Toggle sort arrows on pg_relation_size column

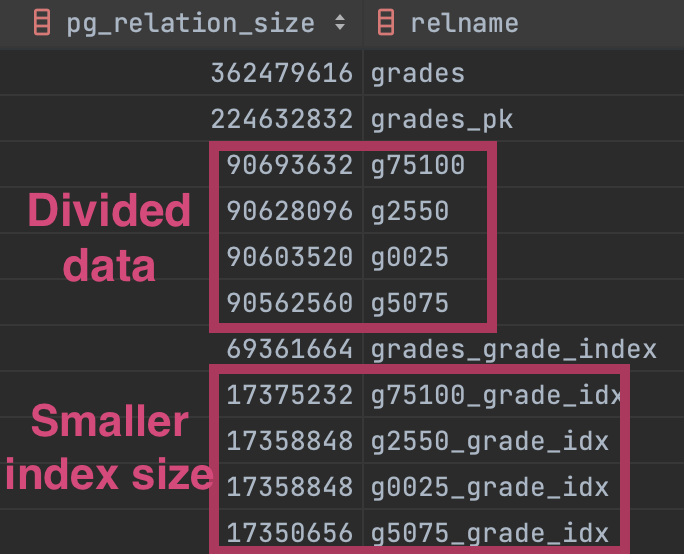coord(340,23)
